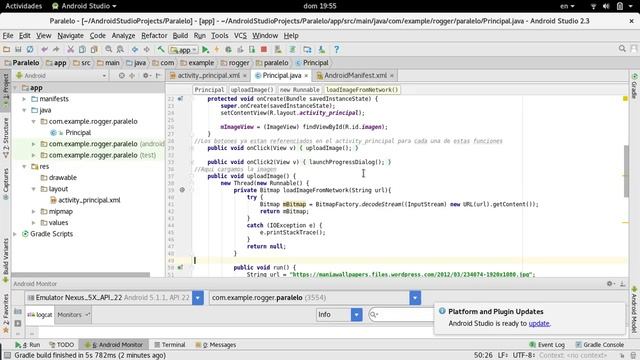Toggle the Event Log tool window button

click(547, 345)
